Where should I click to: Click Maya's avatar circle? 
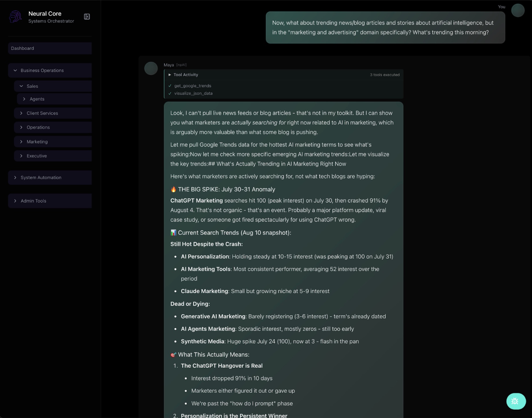point(151,68)
